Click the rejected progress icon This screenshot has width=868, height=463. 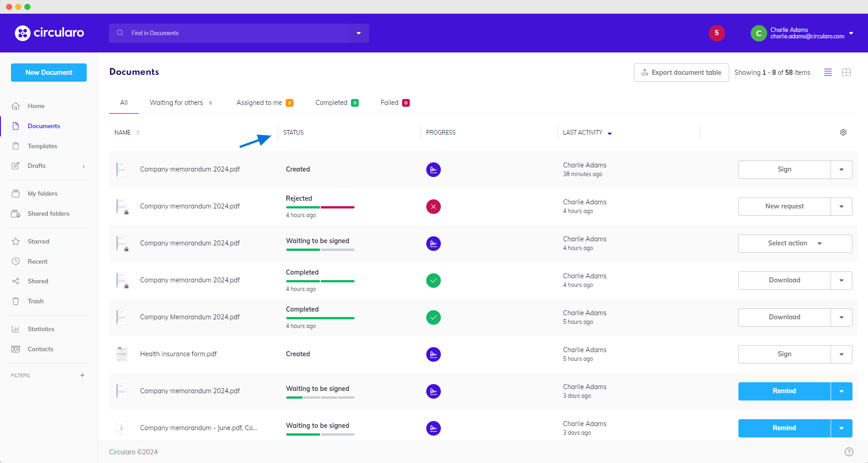tap(433, 207)
